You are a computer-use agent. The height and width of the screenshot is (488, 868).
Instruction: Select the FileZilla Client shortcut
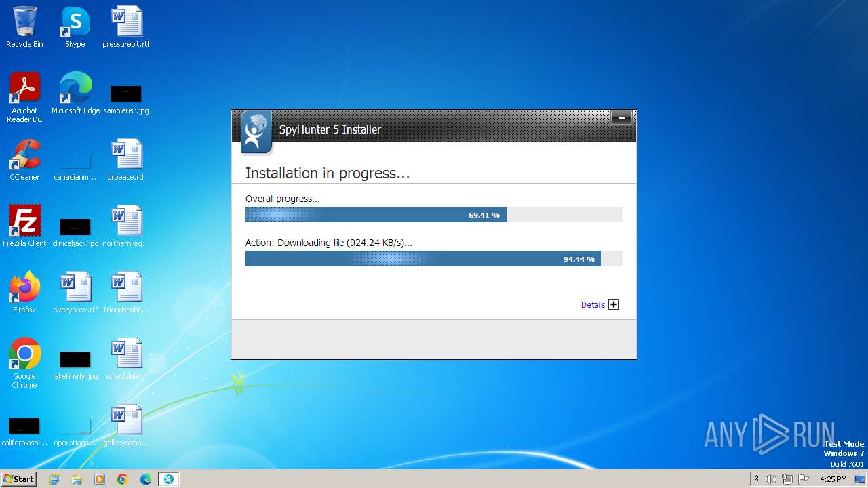(x=24, y=226)
